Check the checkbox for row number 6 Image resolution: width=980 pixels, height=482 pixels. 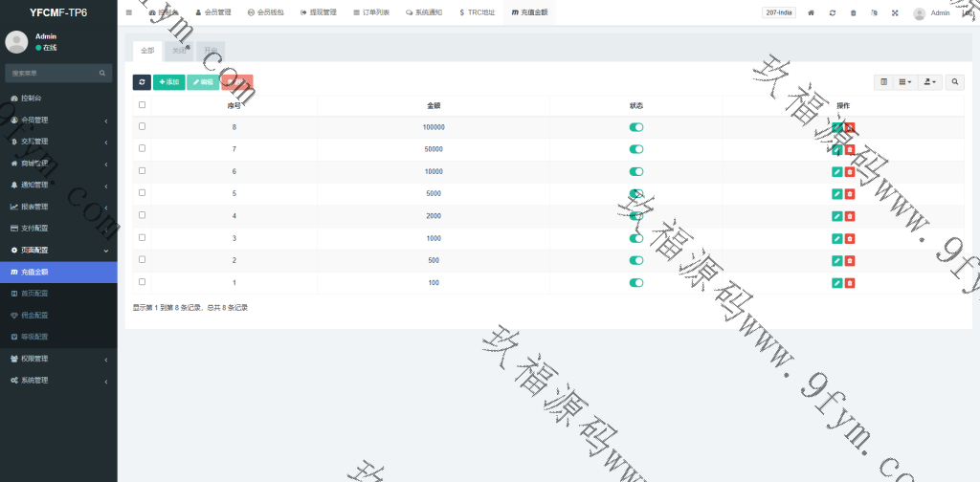(x=143, y=171)
